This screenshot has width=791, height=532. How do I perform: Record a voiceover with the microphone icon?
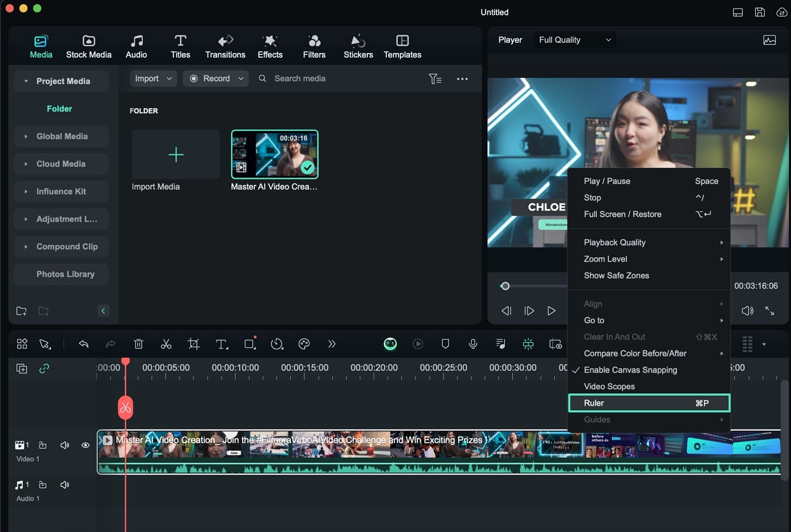click(473, 344)
